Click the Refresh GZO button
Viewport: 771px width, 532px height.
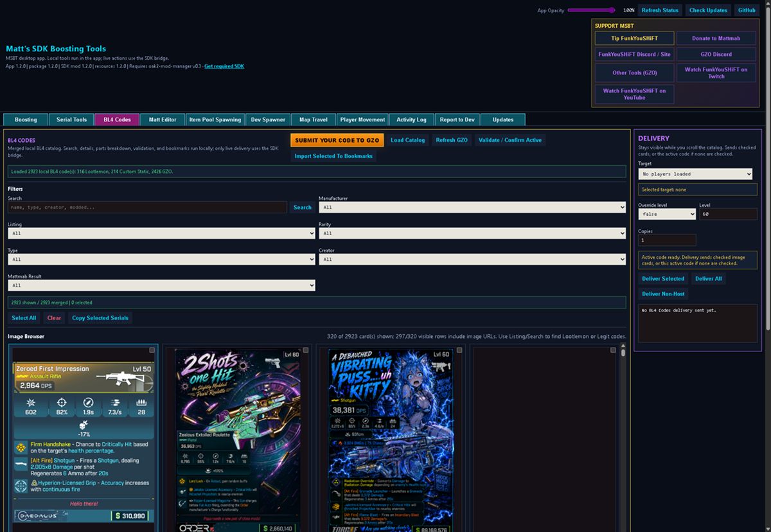pos(452,140)
